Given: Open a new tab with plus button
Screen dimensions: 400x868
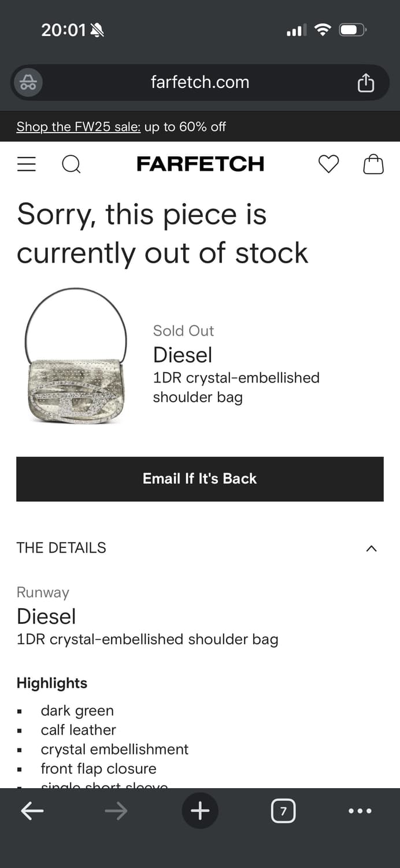Looking at the screenshot, I should click(200, 811).
